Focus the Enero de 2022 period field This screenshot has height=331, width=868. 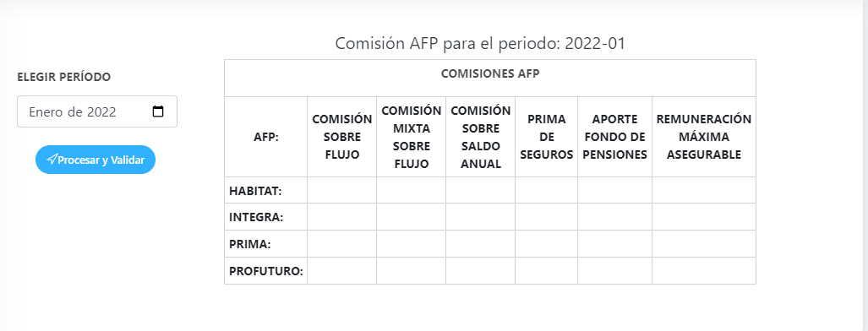click(97, 111)
